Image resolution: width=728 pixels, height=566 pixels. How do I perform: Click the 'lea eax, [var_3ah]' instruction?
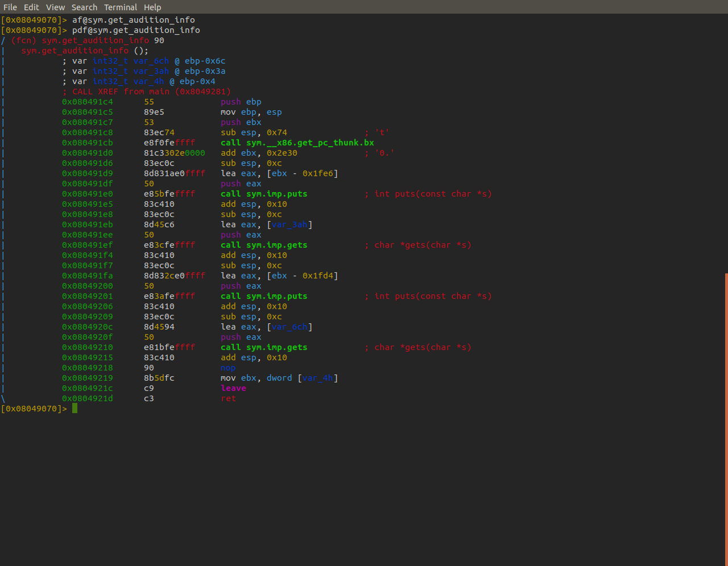tap(267, 224)
